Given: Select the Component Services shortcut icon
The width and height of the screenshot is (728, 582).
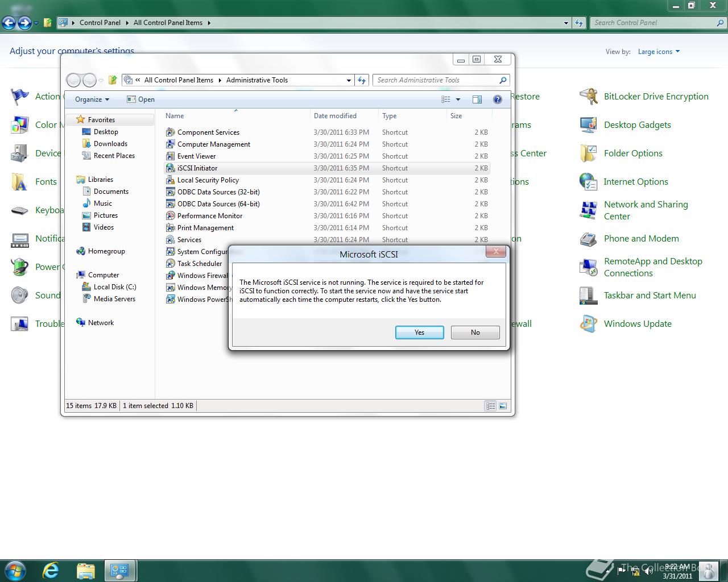Looking at the screenshot, I should pyautogui.click(x=170, y=132).
